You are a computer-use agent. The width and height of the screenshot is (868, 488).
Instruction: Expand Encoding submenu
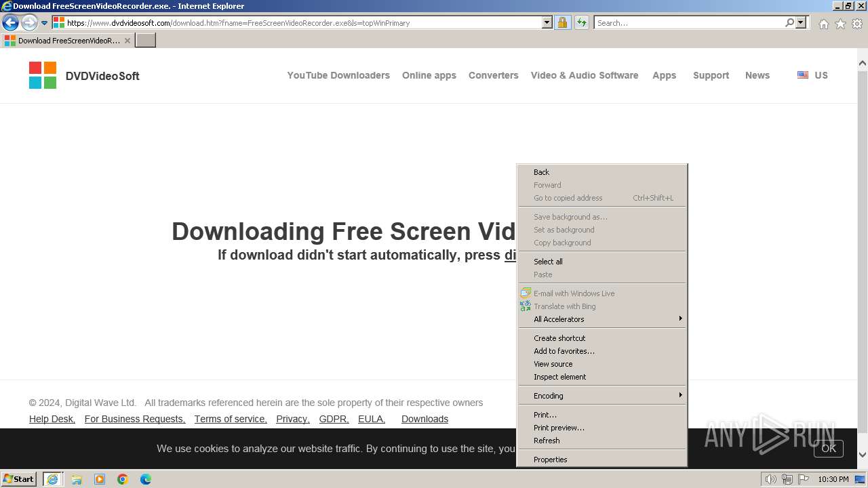[x=602, y=396]
